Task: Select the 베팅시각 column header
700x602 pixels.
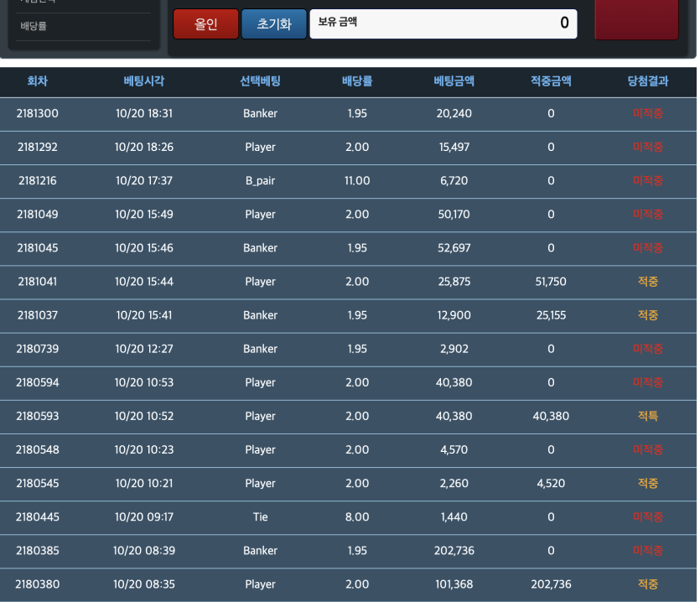Action: pyautogui.click(x=143, y=81)
